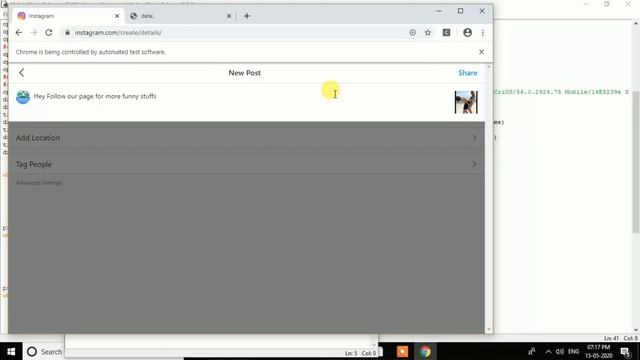Click the editor window vertical scrollbar
The image size is (640, 360).
pyautogui.click(x=636, y=162)
